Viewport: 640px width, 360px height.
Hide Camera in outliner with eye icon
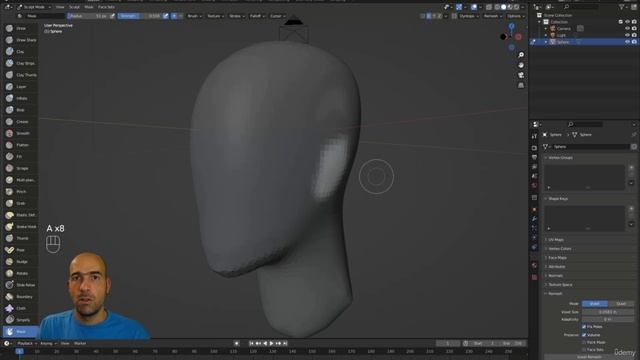[627, 29]
